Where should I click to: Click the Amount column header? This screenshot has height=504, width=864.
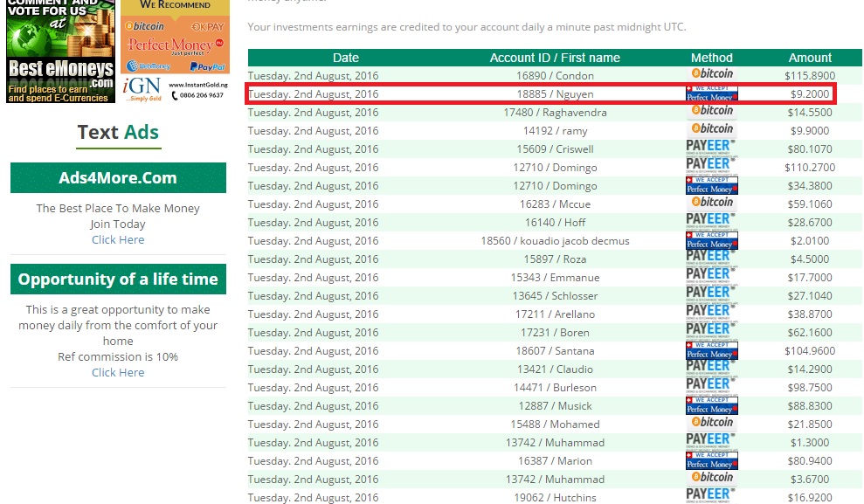pos(810,58)
